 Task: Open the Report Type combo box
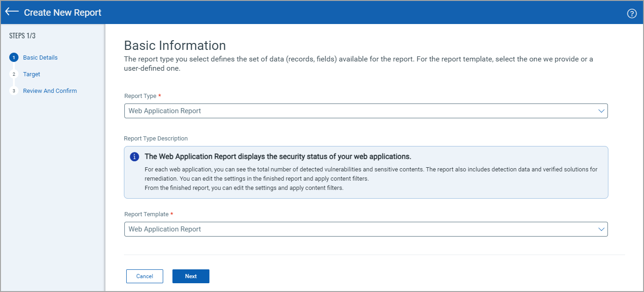pos(365,111)
